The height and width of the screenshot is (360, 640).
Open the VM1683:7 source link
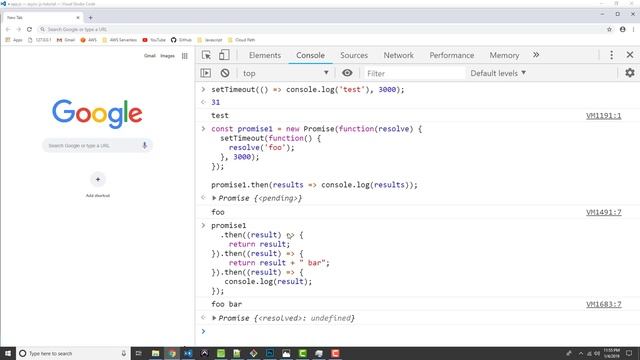603,304
